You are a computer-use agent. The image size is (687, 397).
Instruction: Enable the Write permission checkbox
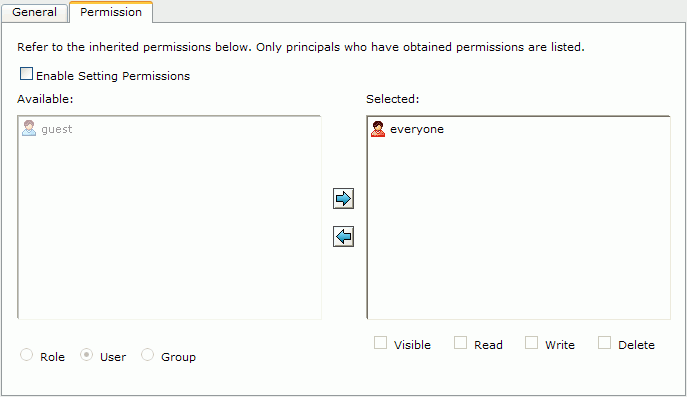point(531,343)
